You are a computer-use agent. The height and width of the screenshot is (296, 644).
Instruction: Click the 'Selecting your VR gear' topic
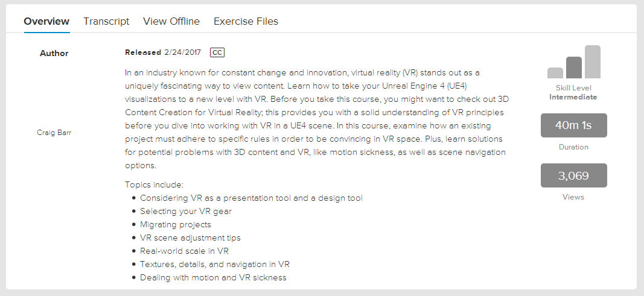pos(186,211)
